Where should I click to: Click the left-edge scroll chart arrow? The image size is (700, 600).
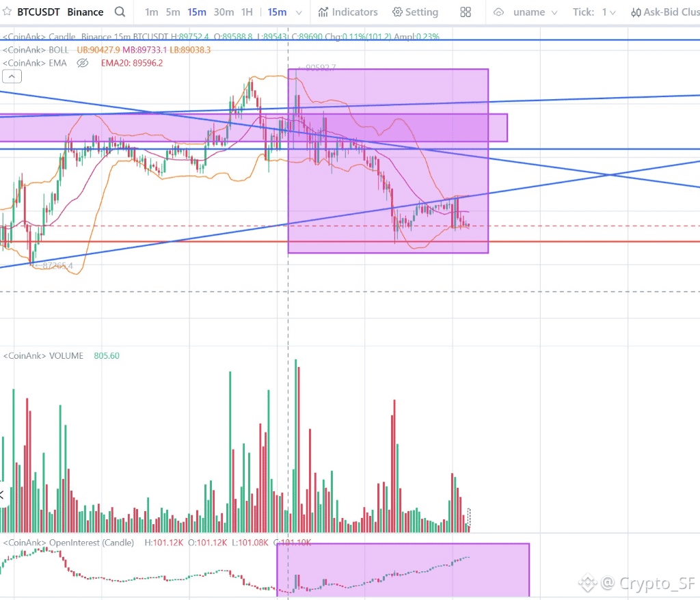pyautogui.click(x=2, y=495)
